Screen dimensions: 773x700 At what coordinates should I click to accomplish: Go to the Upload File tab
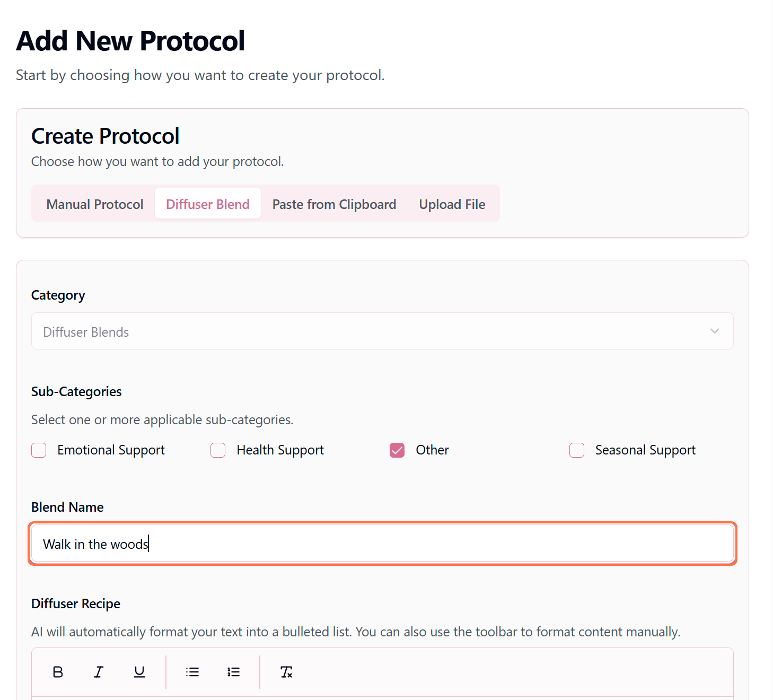coord(452,204)
